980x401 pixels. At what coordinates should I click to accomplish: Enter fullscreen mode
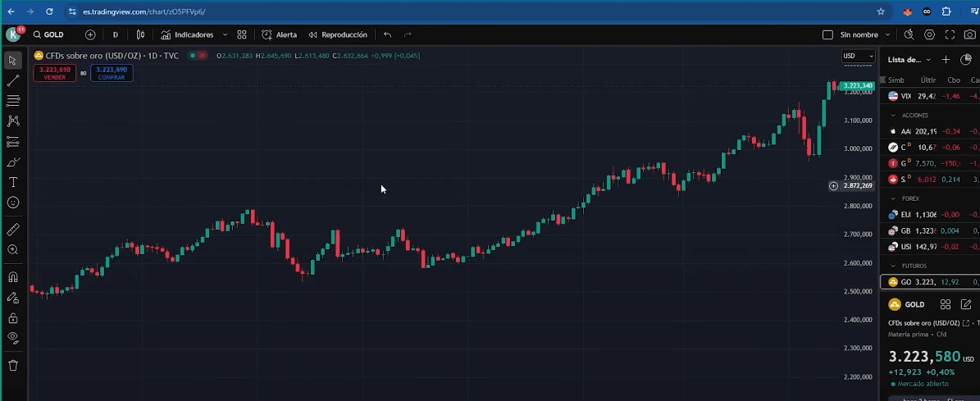point(950,35)
